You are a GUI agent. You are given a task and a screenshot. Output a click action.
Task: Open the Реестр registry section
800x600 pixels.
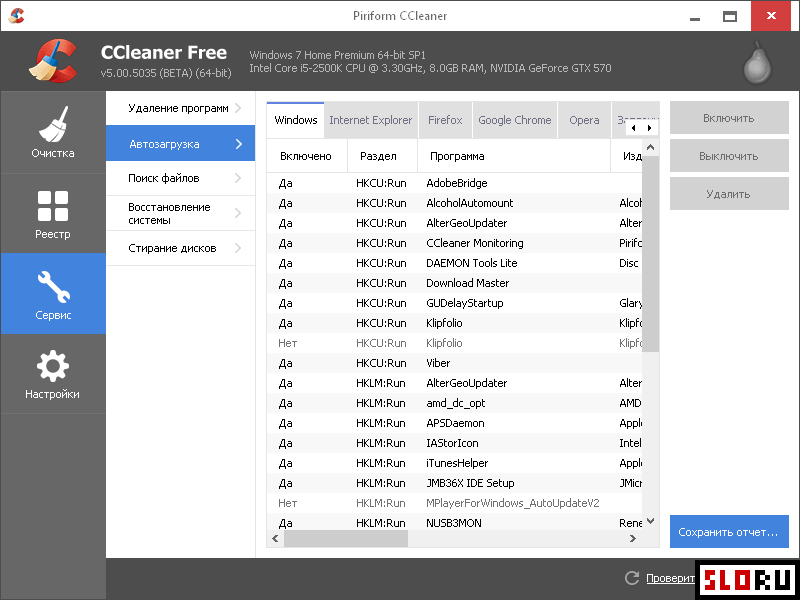coord(53,213)
